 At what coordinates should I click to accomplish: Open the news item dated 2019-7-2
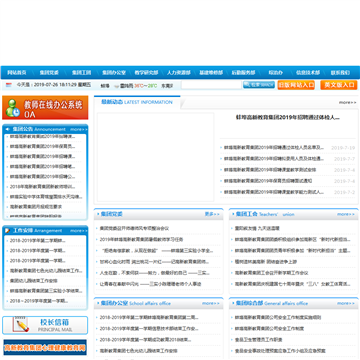274,192
